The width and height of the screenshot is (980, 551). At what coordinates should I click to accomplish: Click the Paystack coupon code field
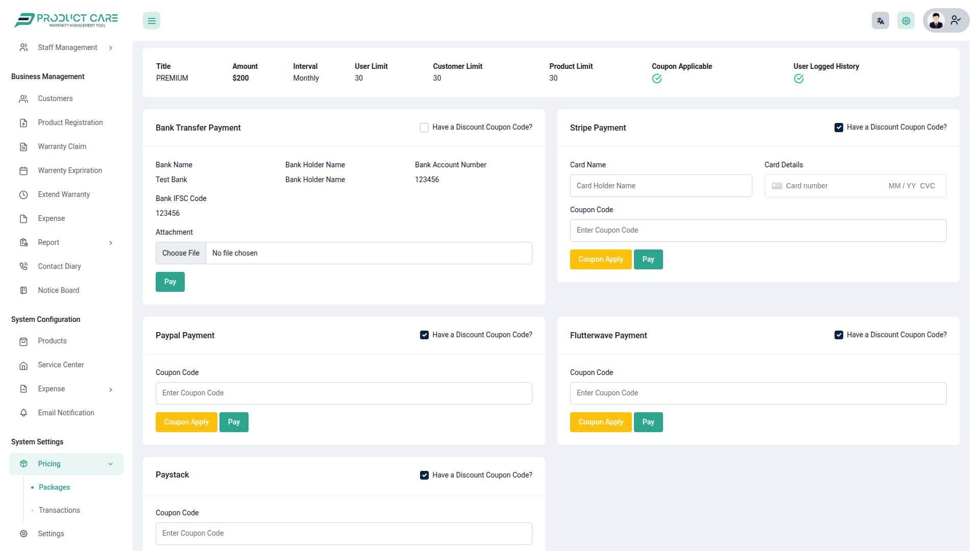pyautogui.click(x=344, y=533)
